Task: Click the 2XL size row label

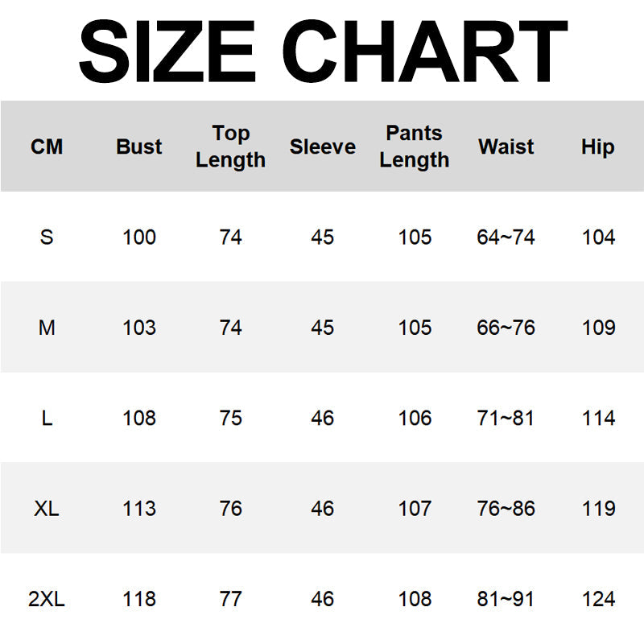Action: (47, 600)
